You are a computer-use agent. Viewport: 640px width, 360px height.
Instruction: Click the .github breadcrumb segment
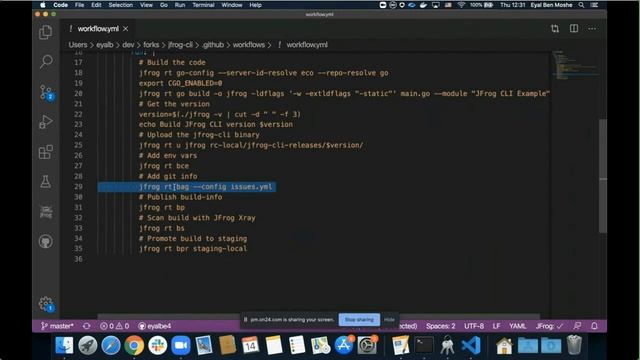click(213, 45)
